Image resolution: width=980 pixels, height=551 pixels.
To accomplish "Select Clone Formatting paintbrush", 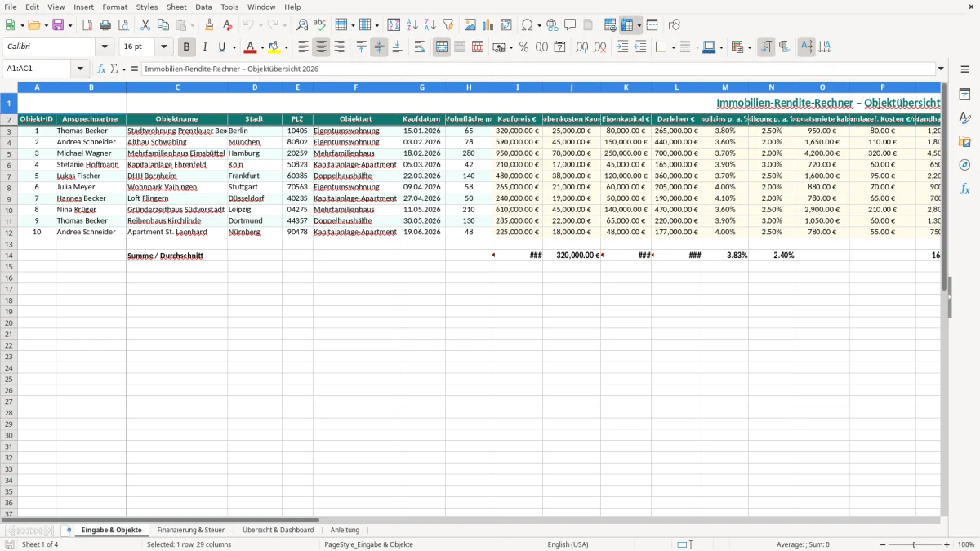I will pos(210,25).
